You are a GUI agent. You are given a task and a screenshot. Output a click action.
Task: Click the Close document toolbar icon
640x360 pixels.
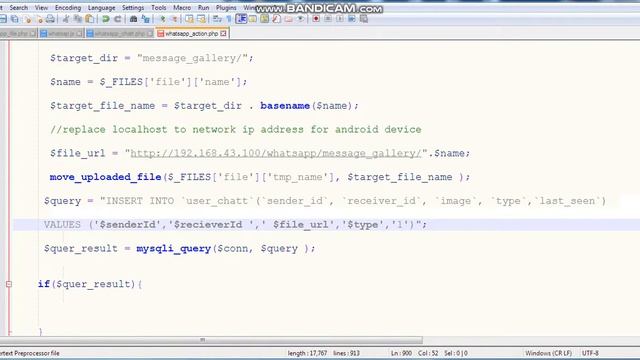[x=27, y=19]
